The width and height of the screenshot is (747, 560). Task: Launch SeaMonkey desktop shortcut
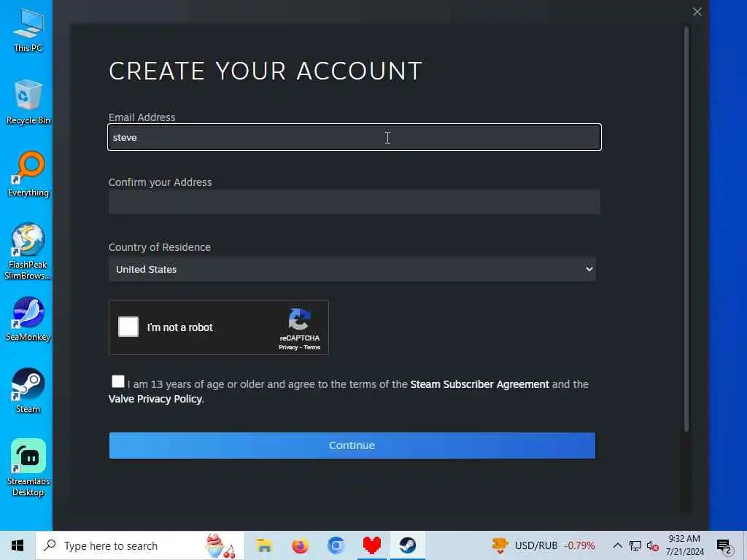28,319
